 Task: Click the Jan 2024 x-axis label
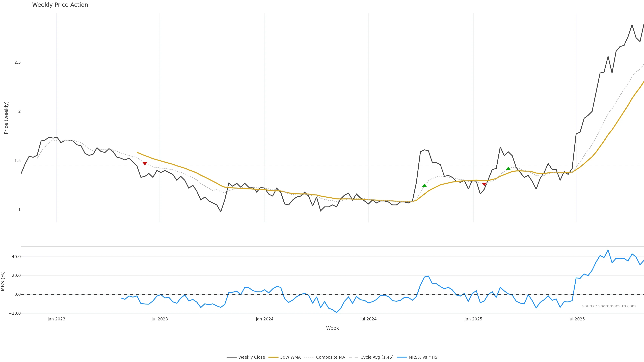[x=264, y=319]
